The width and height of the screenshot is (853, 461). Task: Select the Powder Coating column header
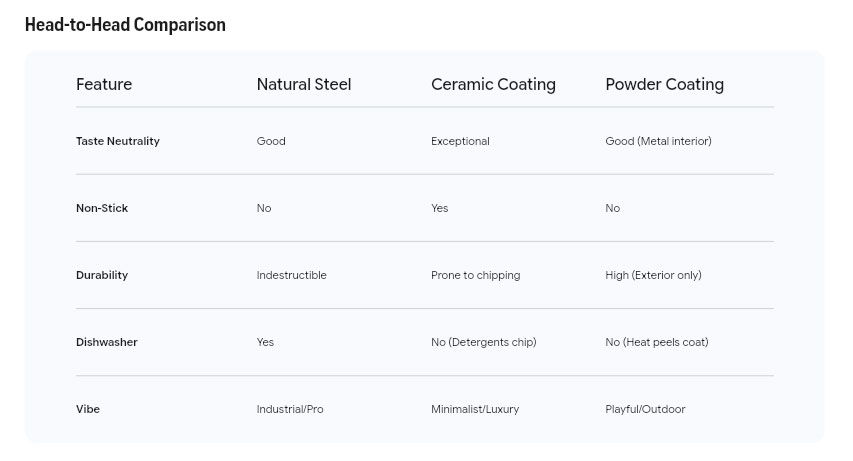664,84
